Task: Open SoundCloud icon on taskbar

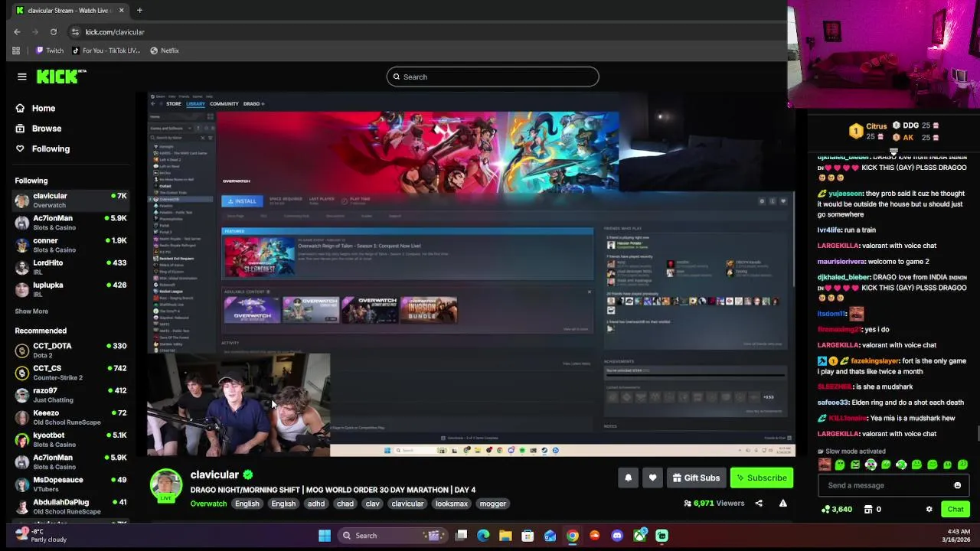Action: [595, 536]
